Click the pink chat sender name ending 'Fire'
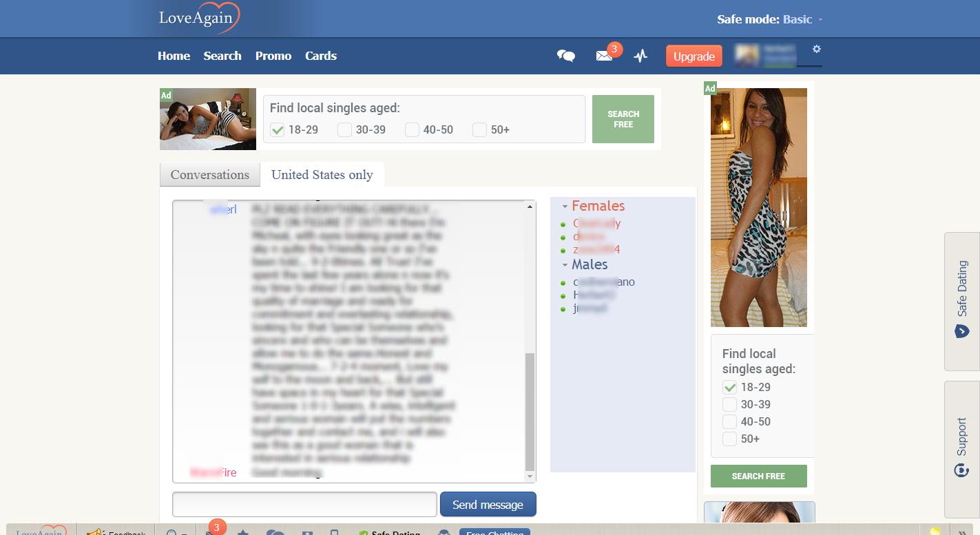Screen dimensions: 980x535 213,472
